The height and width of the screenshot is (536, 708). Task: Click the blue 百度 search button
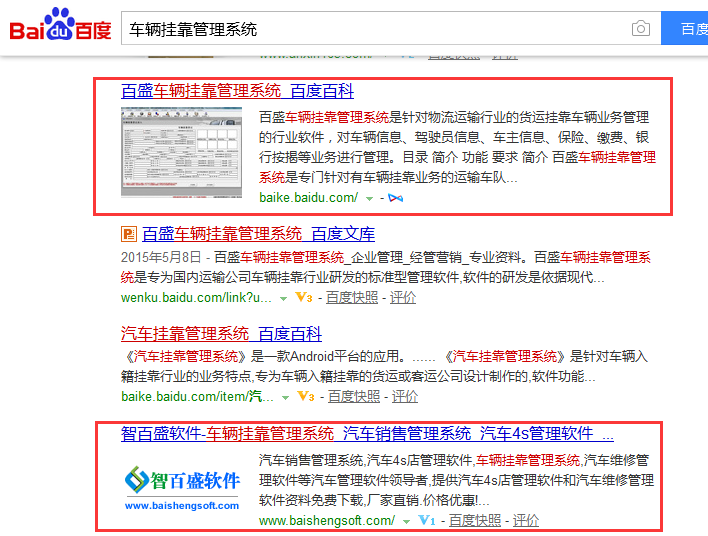[685, 28]
